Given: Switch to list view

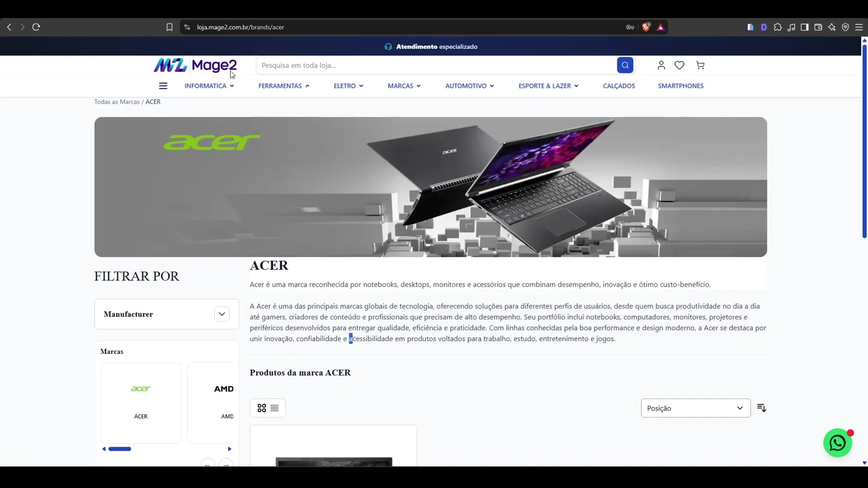Looking at the screenshot, I should (x=275, y=408).
